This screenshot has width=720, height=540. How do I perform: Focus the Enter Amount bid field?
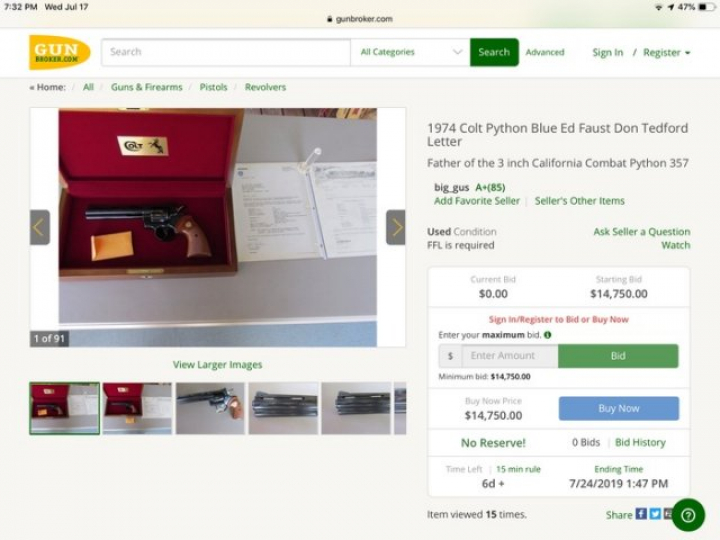(510, 356)
